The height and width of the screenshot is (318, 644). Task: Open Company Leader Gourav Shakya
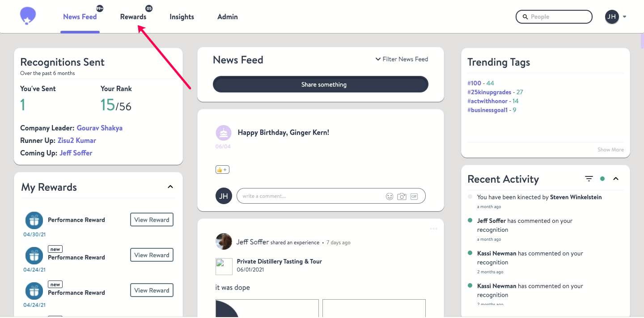pos(100,128)
